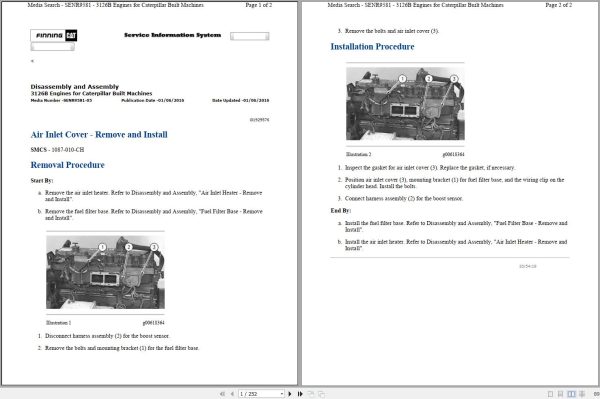Click the Air Inlet Cover - Remove and Install heading
This screenshot has width=600, height=399.
click(99, 135)
